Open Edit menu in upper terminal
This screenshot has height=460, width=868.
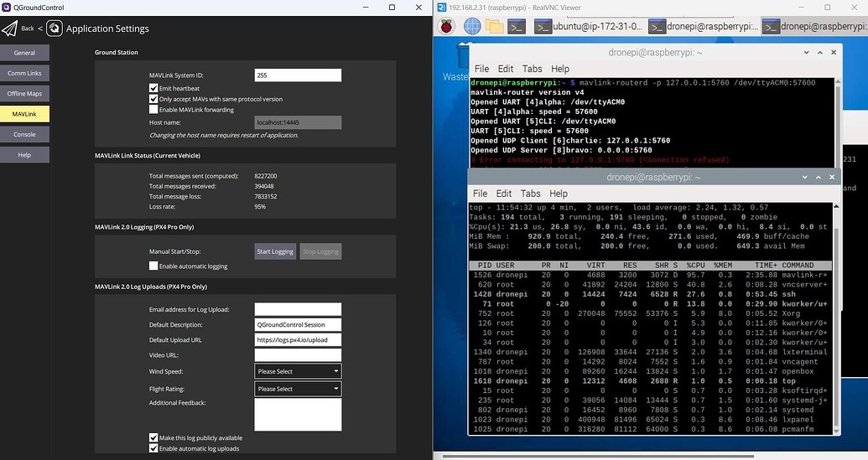506,69
